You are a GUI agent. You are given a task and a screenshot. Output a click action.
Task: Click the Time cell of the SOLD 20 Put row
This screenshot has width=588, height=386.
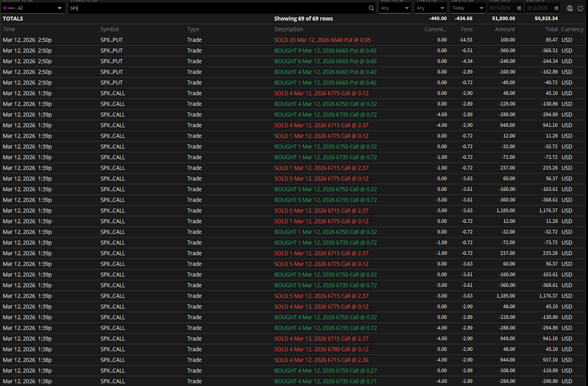(27, 40)
